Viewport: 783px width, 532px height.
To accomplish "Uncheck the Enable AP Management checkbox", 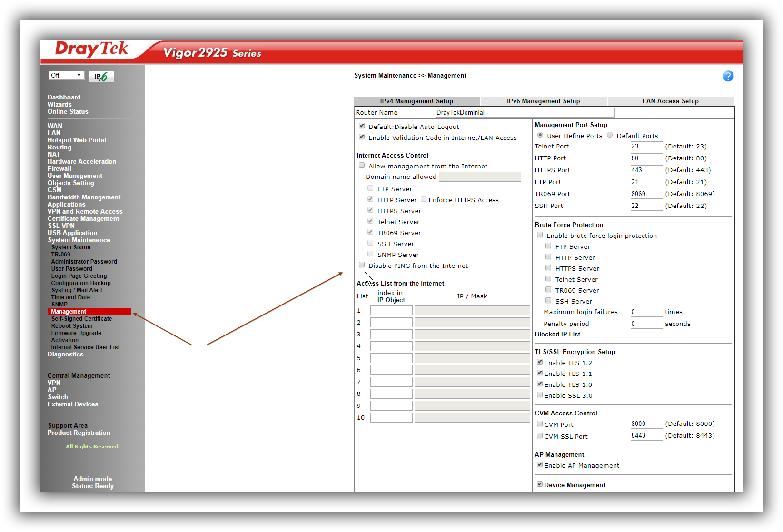I will tap(540, 465).
